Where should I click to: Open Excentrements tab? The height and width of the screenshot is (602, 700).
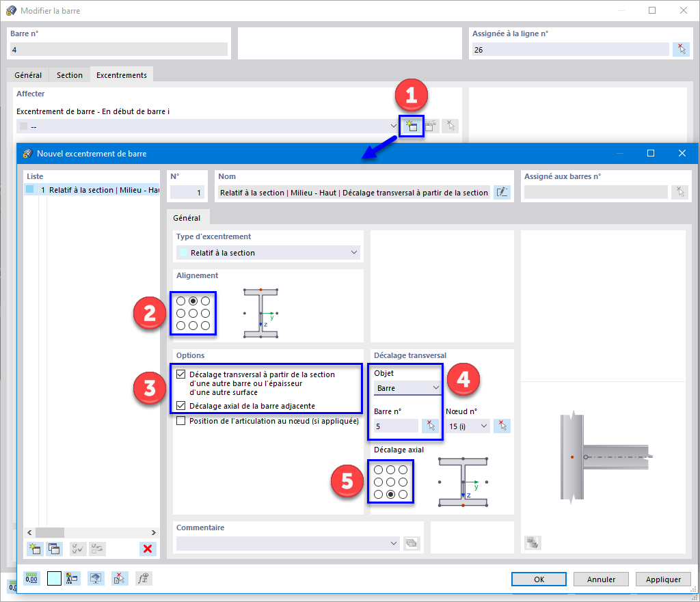[122, 75]
